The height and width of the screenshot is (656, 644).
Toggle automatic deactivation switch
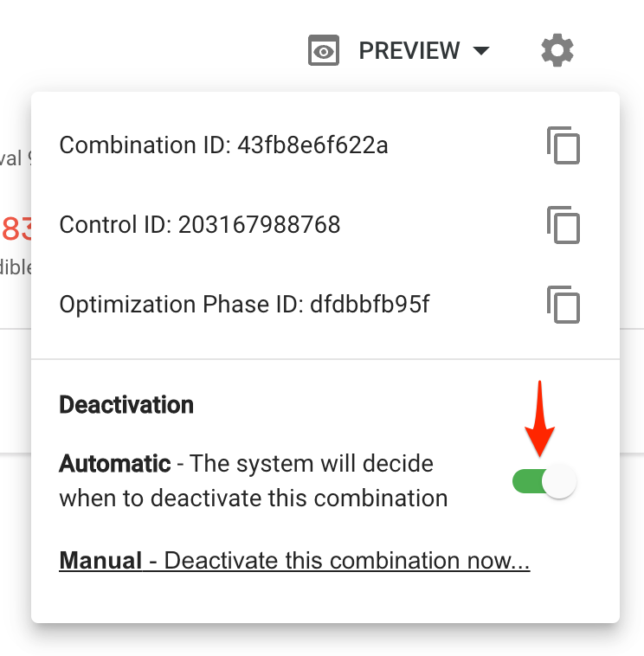pos(544,481)
